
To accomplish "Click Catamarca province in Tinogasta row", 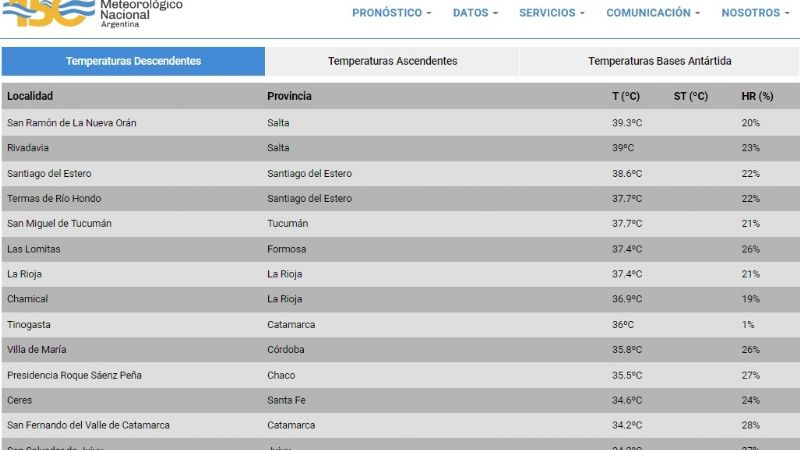I will point(291,324).
